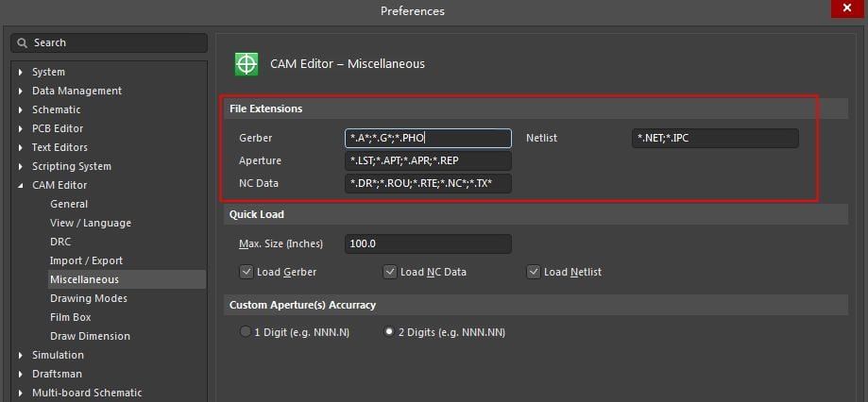Open the Drawing Modes page

[x=89, y=298]
